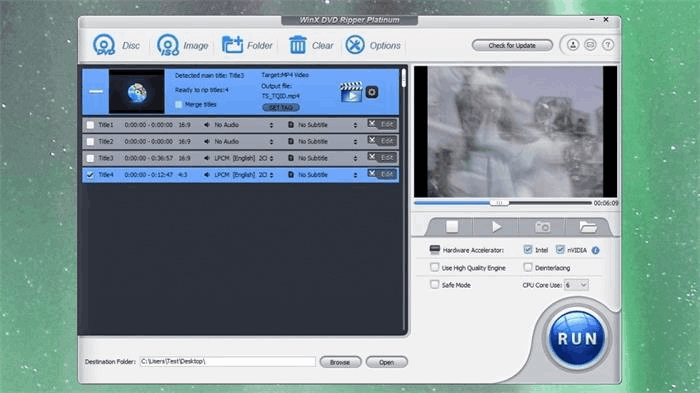Toggle the Merge titles checkbox

coord(179,105)
